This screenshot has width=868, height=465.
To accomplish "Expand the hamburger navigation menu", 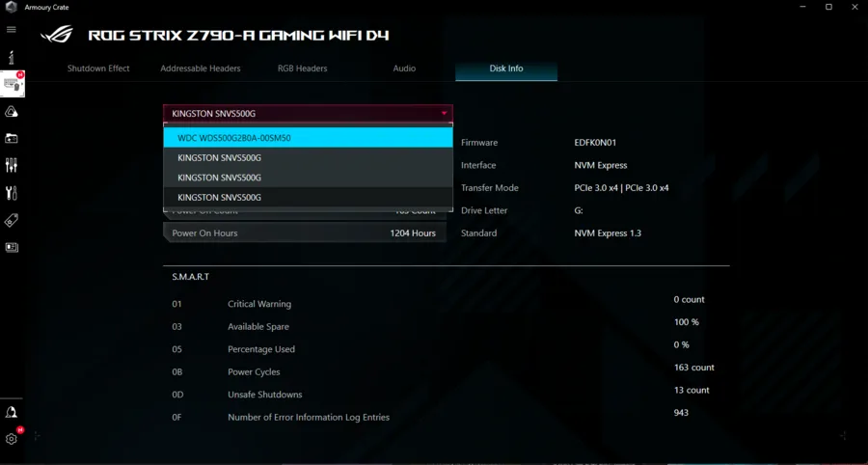I will click(x=11, y=29).
